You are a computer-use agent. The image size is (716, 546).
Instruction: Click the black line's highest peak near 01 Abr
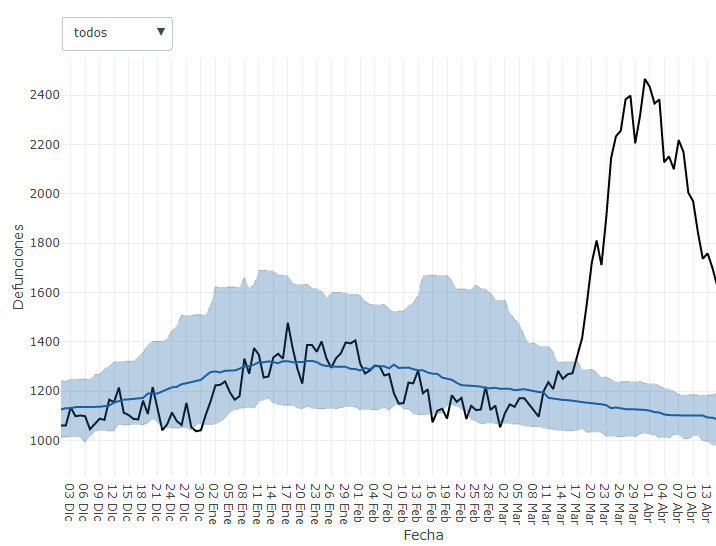pyautogui.click(x=645, y=80)
